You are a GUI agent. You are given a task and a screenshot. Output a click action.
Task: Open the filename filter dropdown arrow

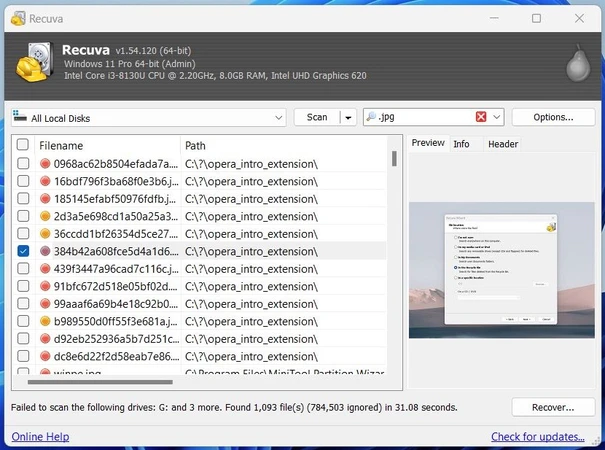[x=497, y=118]
